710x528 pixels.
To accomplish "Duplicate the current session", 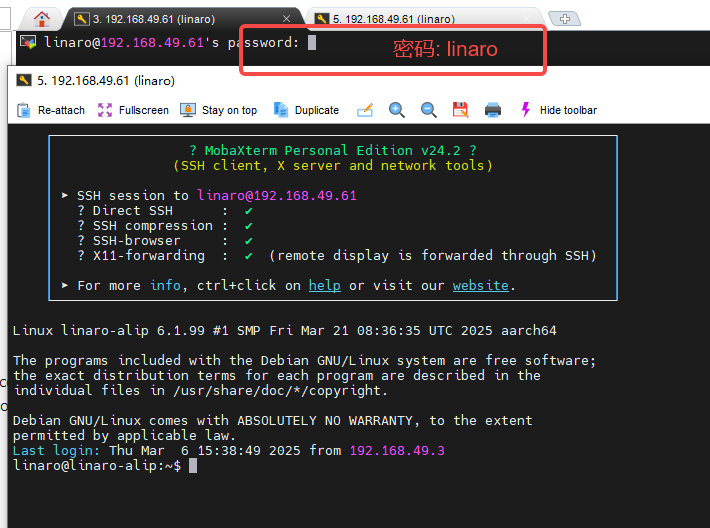I will coord(306,110).
